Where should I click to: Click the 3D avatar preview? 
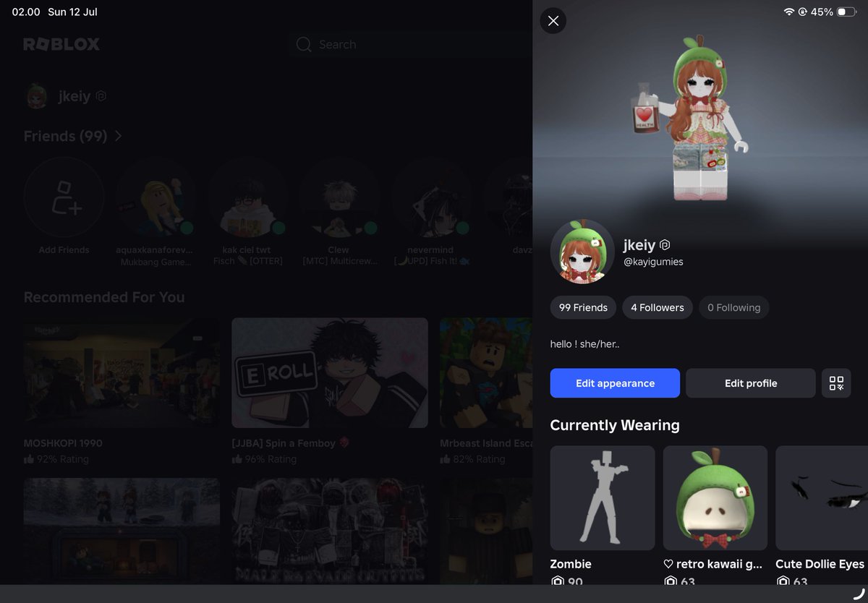tap(700, 119)
